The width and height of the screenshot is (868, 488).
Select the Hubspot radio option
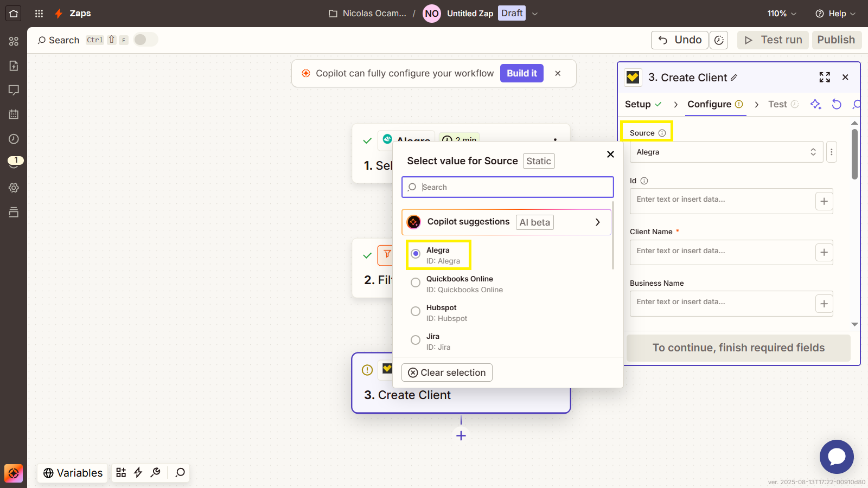[416, 311]
